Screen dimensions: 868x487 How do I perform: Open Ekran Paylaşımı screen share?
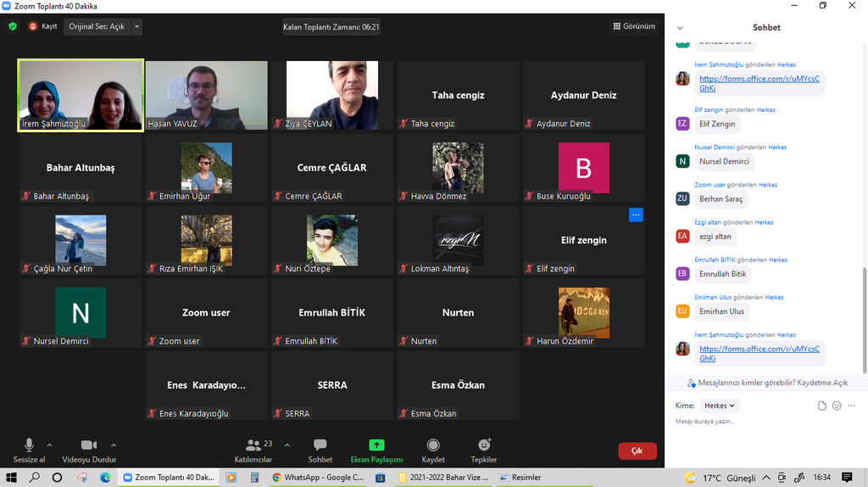point(376,445)
